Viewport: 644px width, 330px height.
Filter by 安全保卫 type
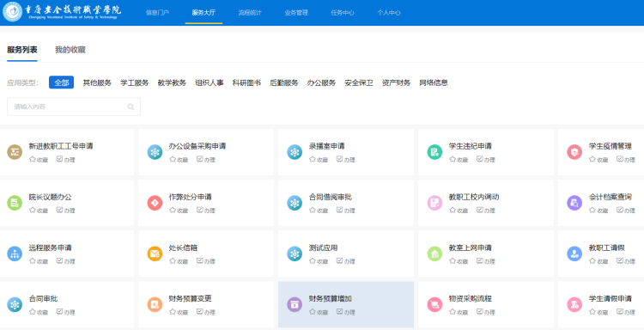point(359,82)
